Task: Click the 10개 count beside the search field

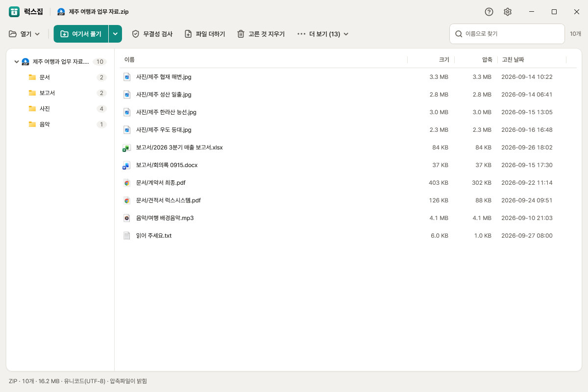Action: point(576,34)
